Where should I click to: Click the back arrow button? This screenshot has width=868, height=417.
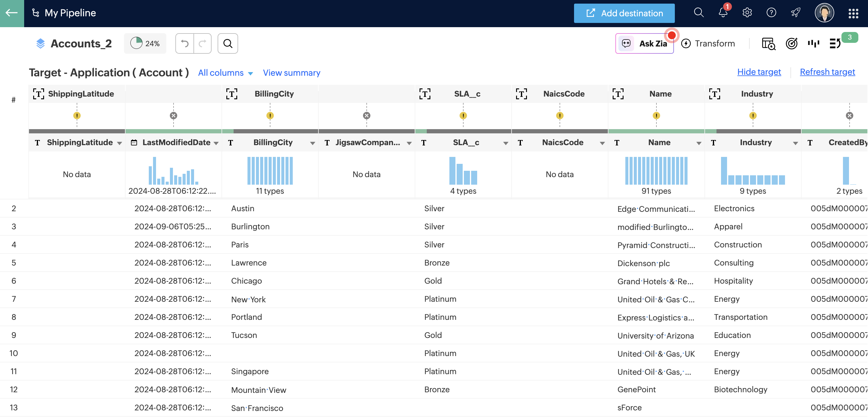coord(12,13)
